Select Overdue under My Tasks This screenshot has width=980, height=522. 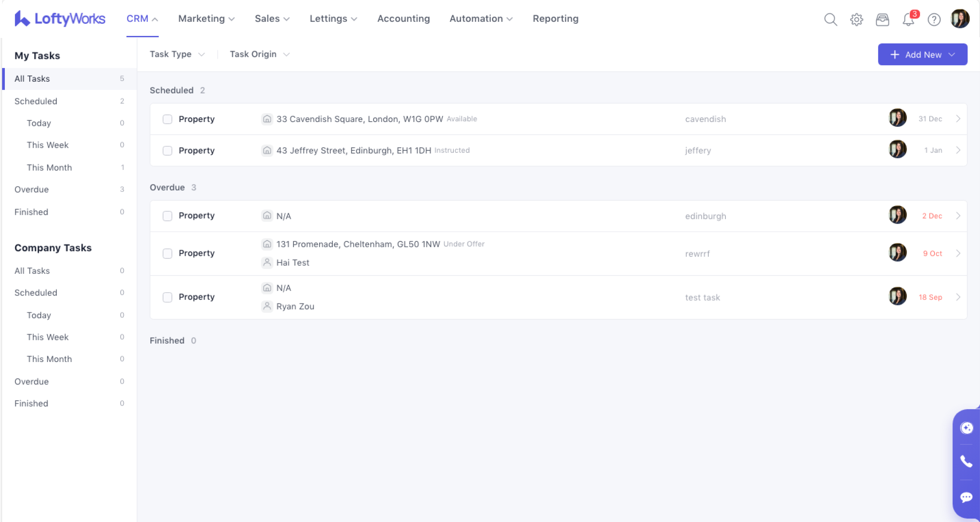pyautogui.click(x=32, y=190)
